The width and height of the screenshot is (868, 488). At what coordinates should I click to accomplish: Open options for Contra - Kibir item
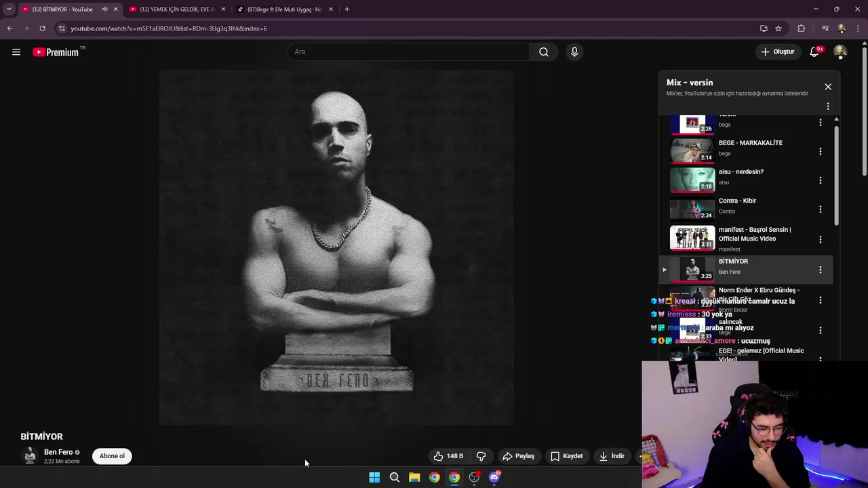pyautogui.click(x=821, y=209)
